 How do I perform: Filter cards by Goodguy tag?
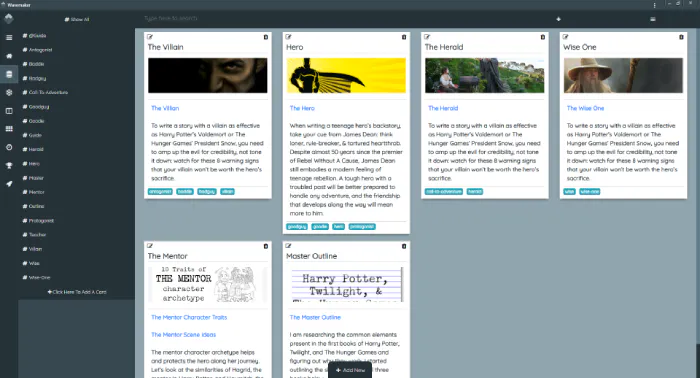36,107
